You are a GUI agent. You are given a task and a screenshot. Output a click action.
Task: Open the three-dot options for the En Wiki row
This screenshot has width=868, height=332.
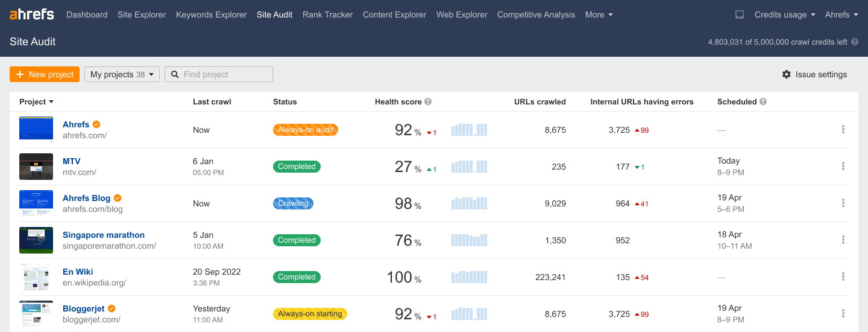843,277
